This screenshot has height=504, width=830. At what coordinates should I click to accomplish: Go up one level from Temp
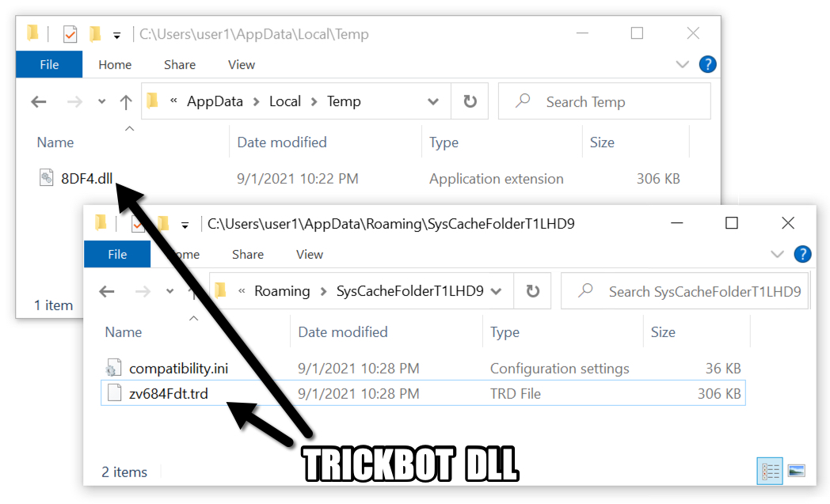pyautogui.click(x=125, y=101)
